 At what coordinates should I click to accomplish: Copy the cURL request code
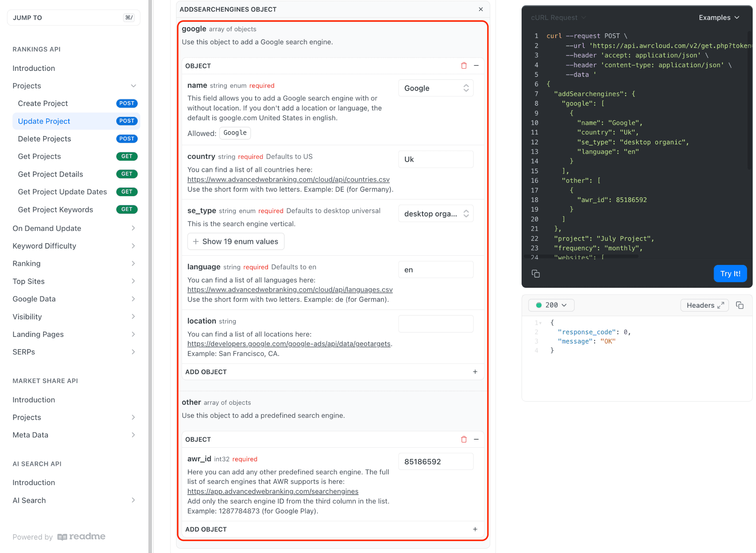pyautogui.click(x=535, y=274)
